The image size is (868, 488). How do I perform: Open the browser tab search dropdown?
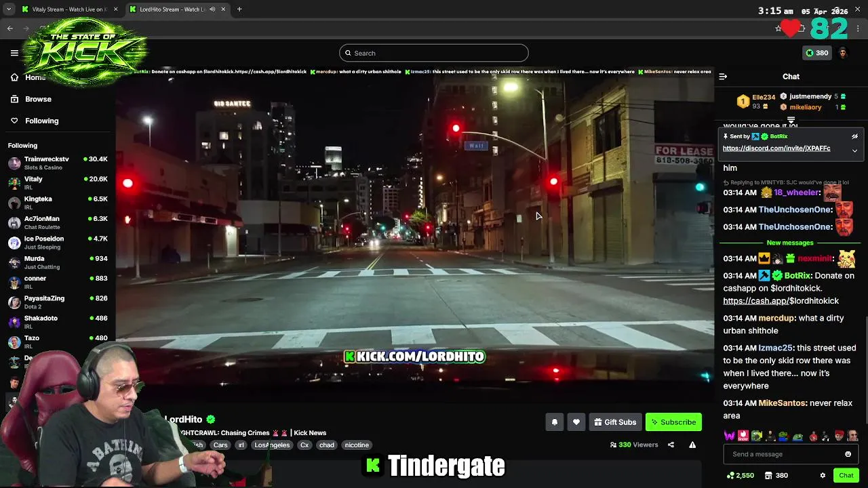tap(8, 9)
